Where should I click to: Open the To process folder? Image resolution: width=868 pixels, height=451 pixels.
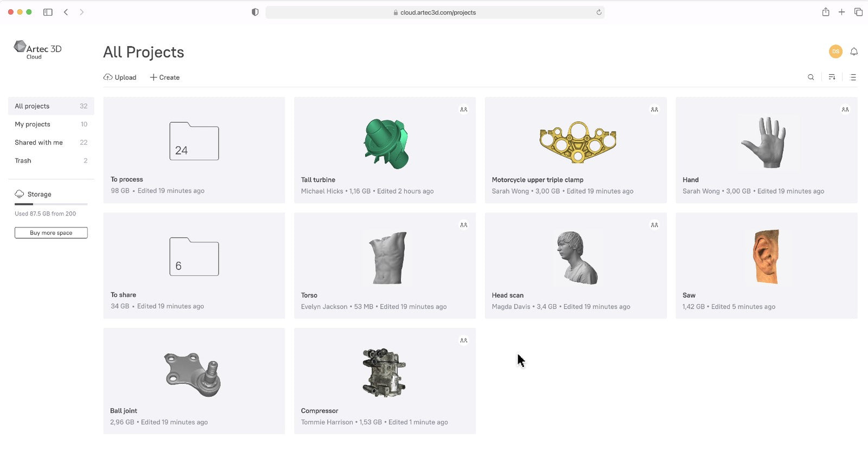194,150
